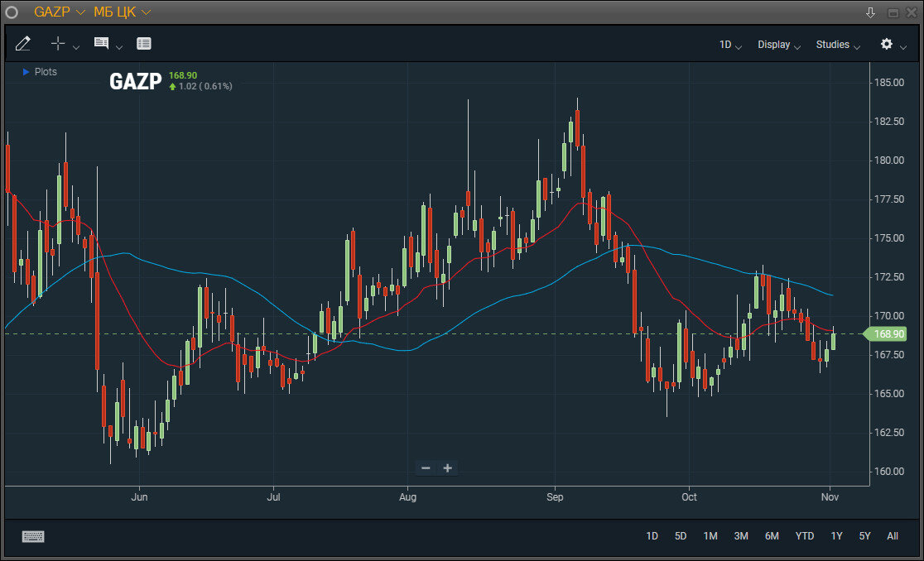Open the МБ ЦК exchange dropdown

[122, 12]
